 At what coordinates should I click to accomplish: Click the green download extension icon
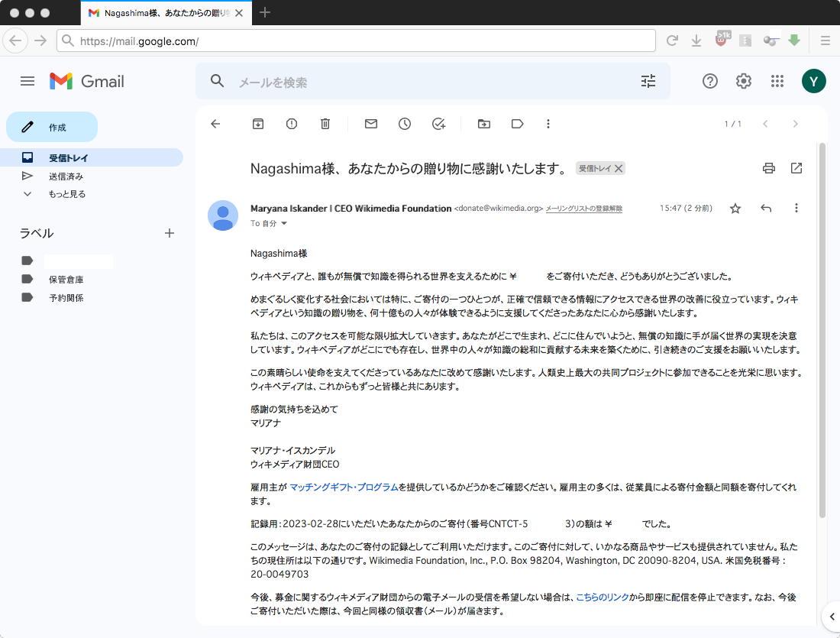pos(794,40)
